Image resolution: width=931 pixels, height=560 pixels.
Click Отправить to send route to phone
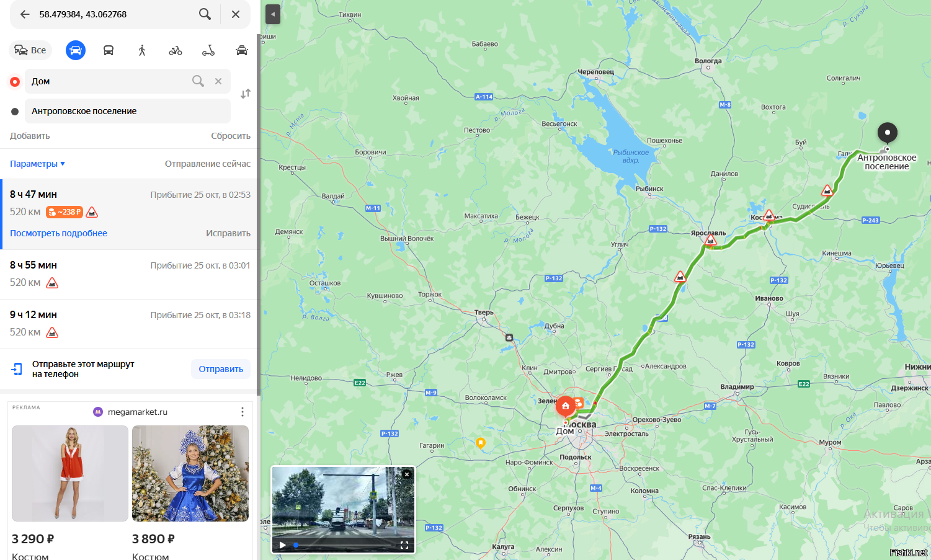[x=221, y=369]
